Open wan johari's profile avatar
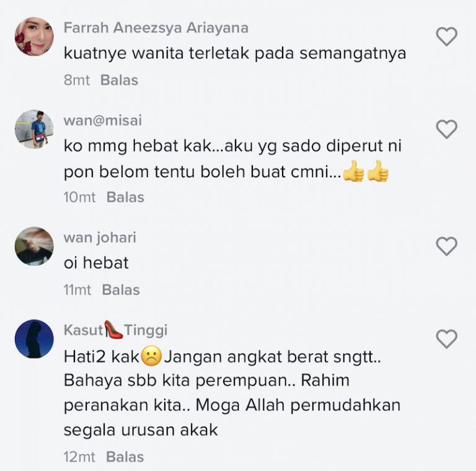This screenshot has width=476, height=471. pos(34,246)
